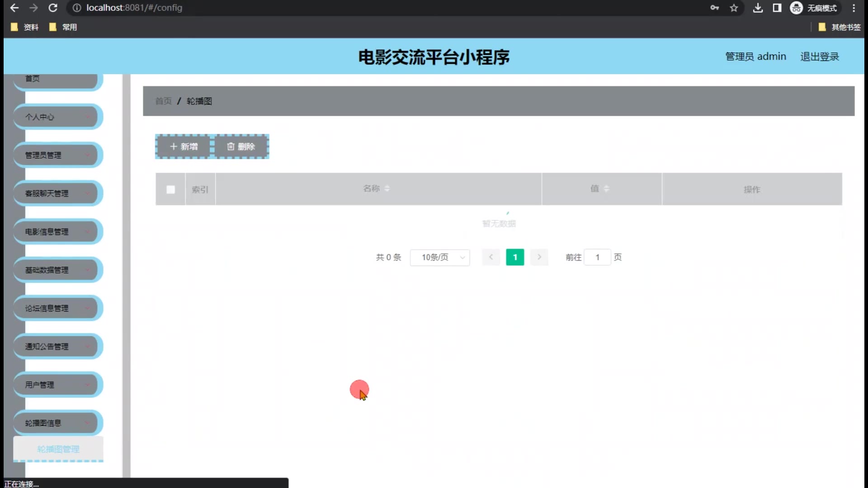Image resolution: width=868 pixels, height=488 pixels.
Task: Click the password key icon
Action: click(x=714, y=8)
